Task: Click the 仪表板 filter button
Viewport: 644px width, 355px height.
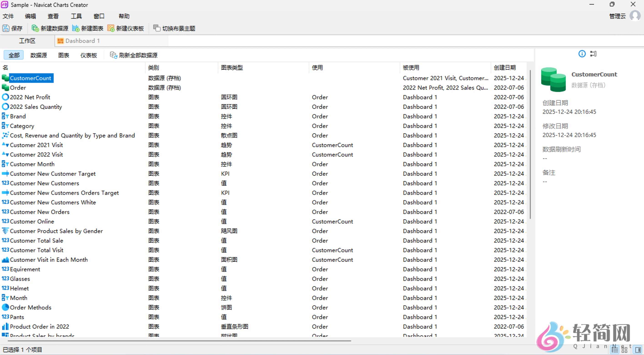Action: (x=88, y=55)
